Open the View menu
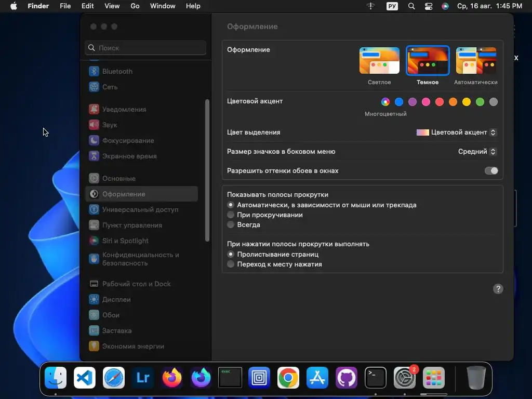 pos(112,6)
